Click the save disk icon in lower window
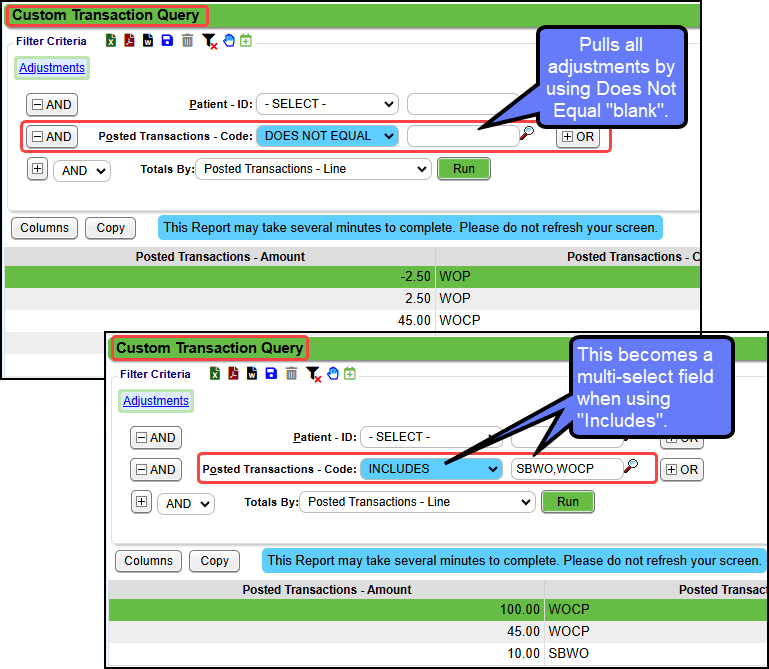This screenshot has width=769, height=669. tap(271, 374)
